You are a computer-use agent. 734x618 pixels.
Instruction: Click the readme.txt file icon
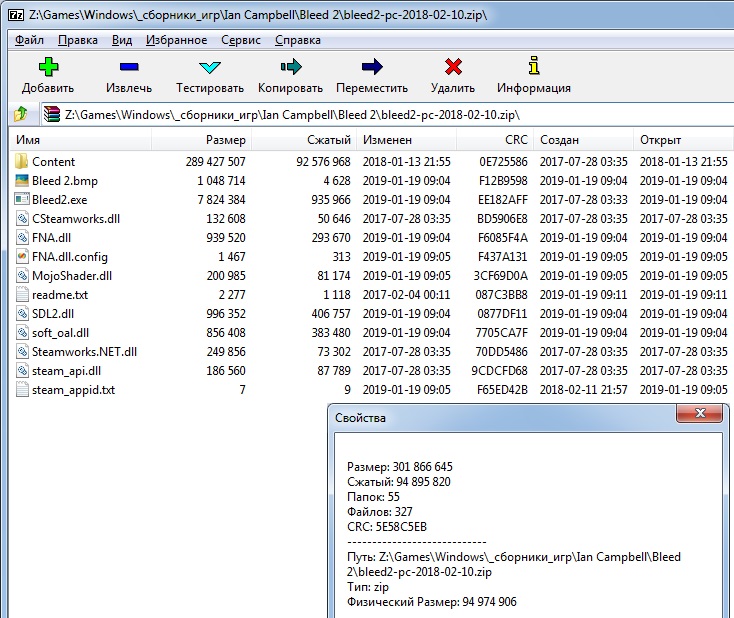(22, 294)
